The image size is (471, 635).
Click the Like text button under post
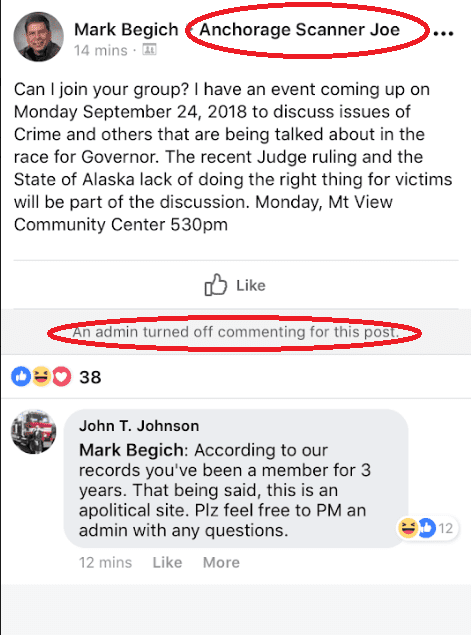click(x=251, y=286)
